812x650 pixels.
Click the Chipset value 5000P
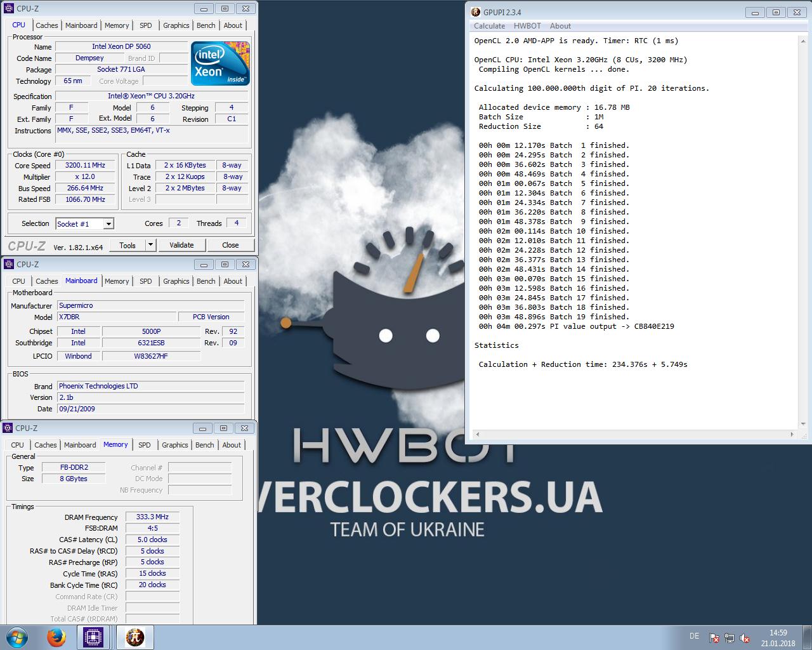click(x=152, y=331)
